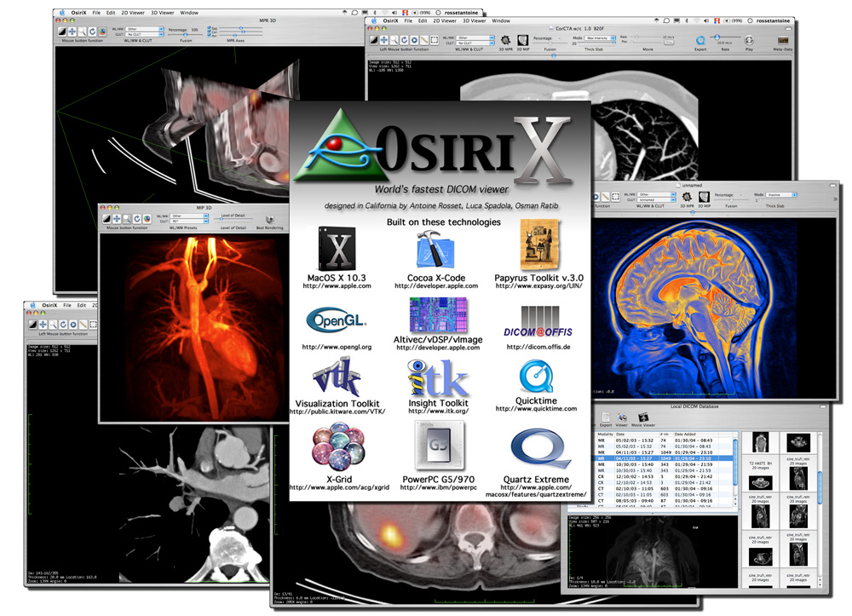
Task: Open Window menu above CorCTA window
Action: pyautogui.click(x=501, y=20)
